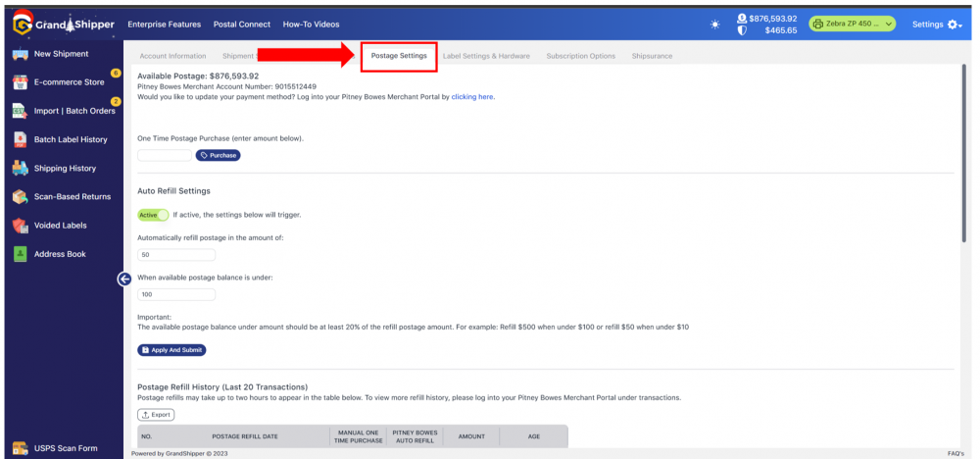Viewport: 980px width, 459px height.
Task: Click the balance threshold field showing 100
Action: [176, 294]
